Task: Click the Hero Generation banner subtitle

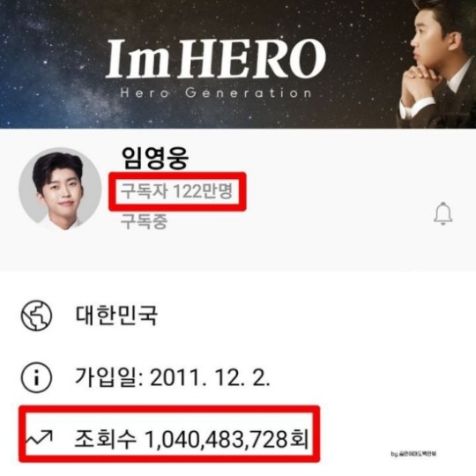Action: (x=216, y=93)
